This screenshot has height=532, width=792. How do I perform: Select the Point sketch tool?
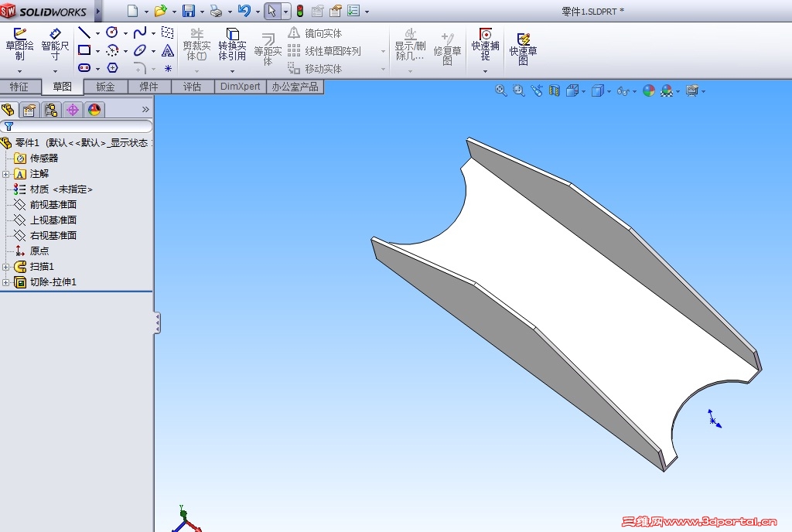pos(168,68)
